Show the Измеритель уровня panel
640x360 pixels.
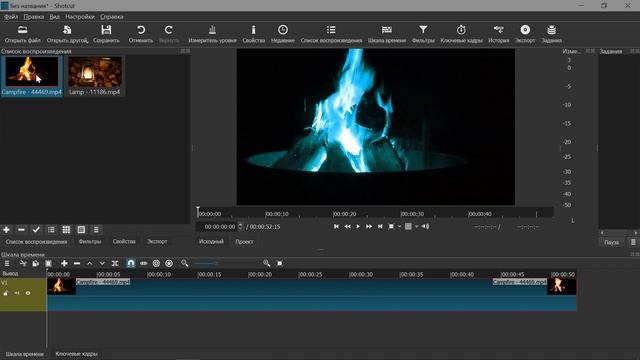point(212,34)
